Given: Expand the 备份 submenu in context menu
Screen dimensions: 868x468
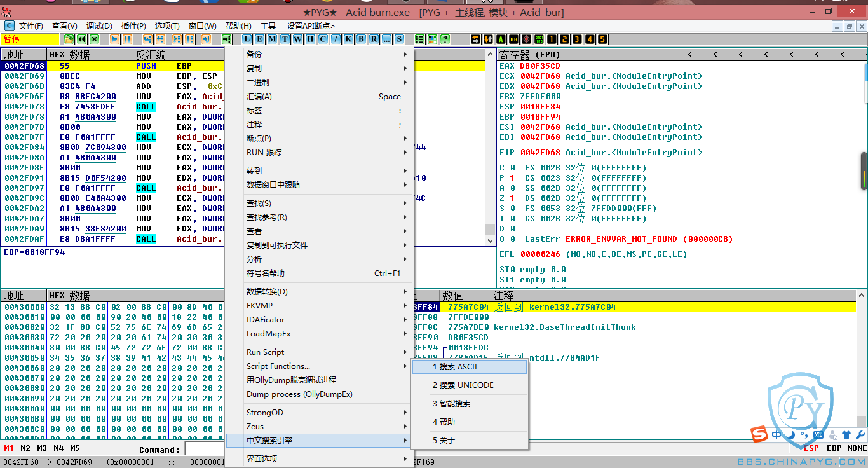Looking at the screenshot, I should 319,54.
